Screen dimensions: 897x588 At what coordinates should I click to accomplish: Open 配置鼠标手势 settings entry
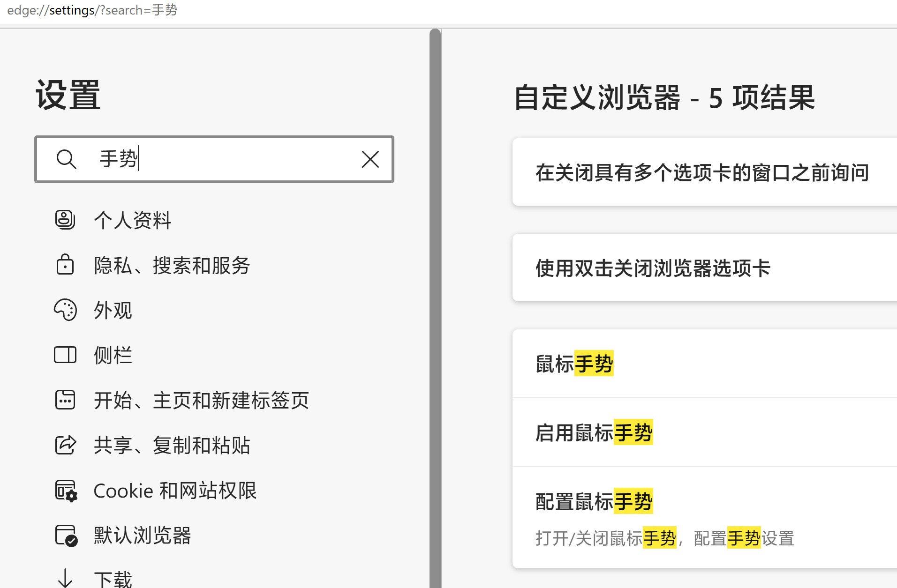[704, 517]
